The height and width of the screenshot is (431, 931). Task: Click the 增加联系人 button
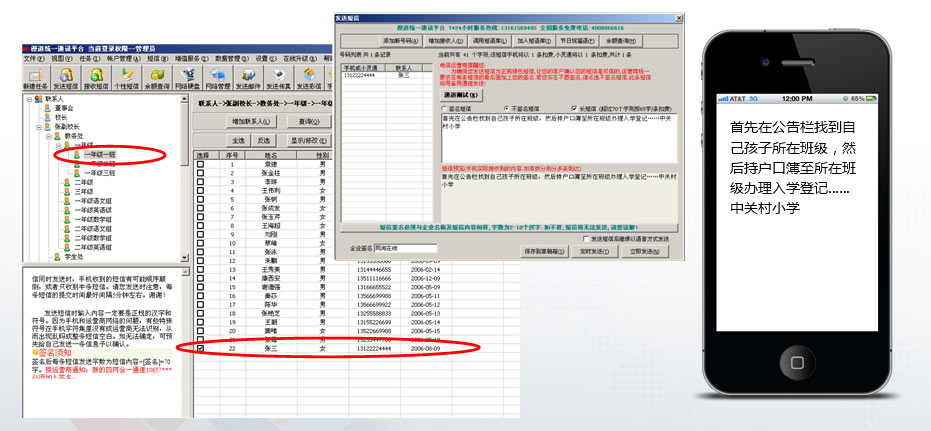pos(253,120)
